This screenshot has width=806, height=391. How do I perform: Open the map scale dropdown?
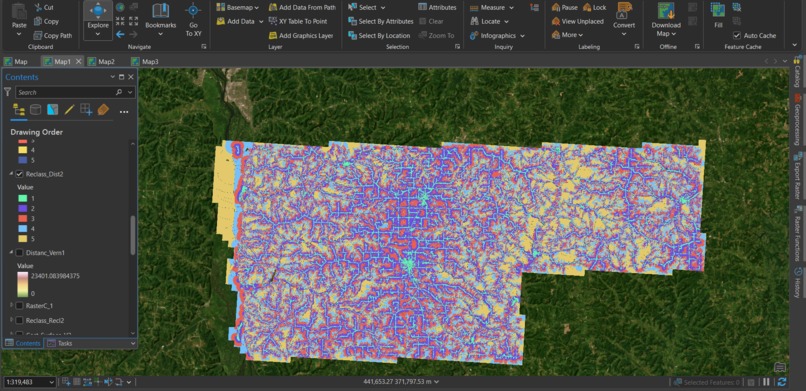[51, 382]
